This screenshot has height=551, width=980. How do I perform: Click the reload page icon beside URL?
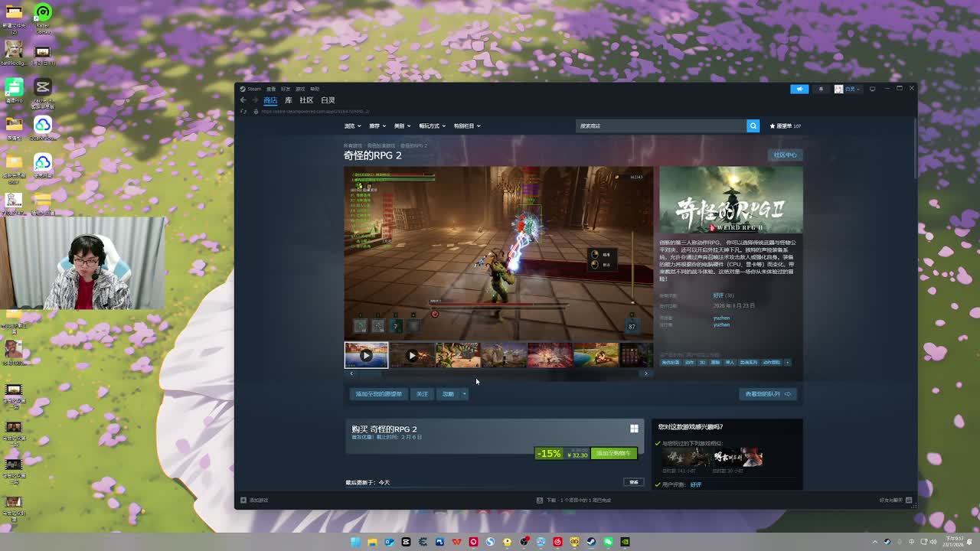tap(244, 111)
